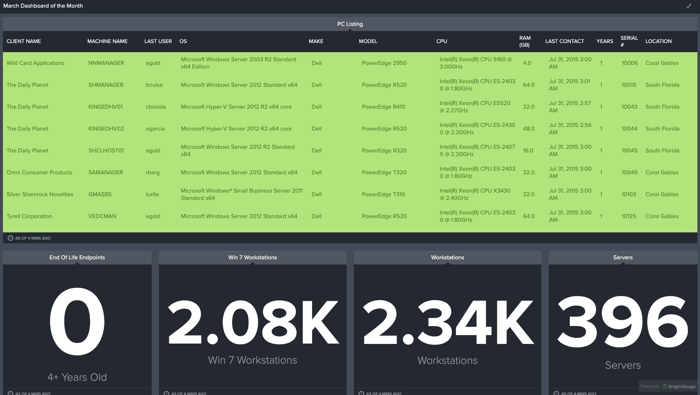The image size is (700, 395).
Task: Click machine name SHMANAGER
Action: (x=106, y=85)
